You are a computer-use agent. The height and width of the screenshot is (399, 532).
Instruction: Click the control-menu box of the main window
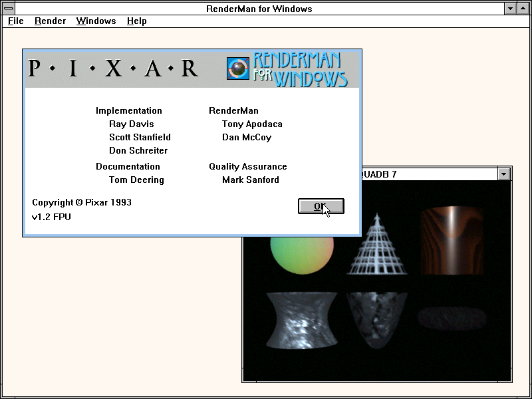[x=7, y=8]
